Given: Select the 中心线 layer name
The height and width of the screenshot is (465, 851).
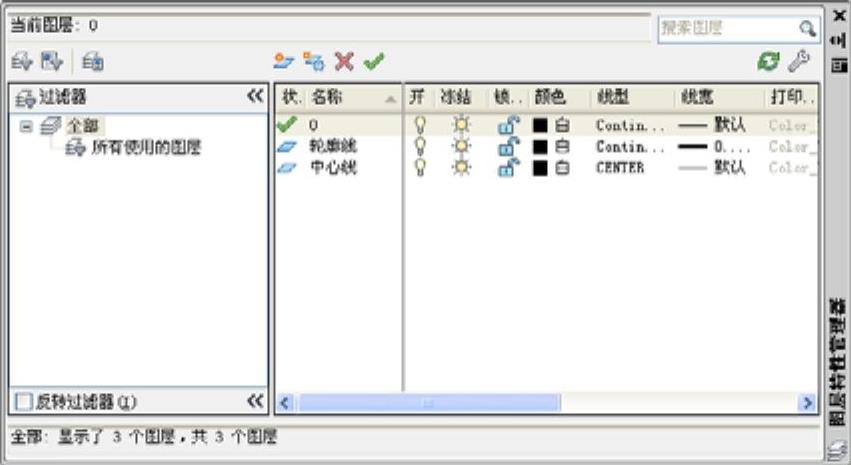Looking at the screenshot, I should pyautogui.click(x=333, y=168).
